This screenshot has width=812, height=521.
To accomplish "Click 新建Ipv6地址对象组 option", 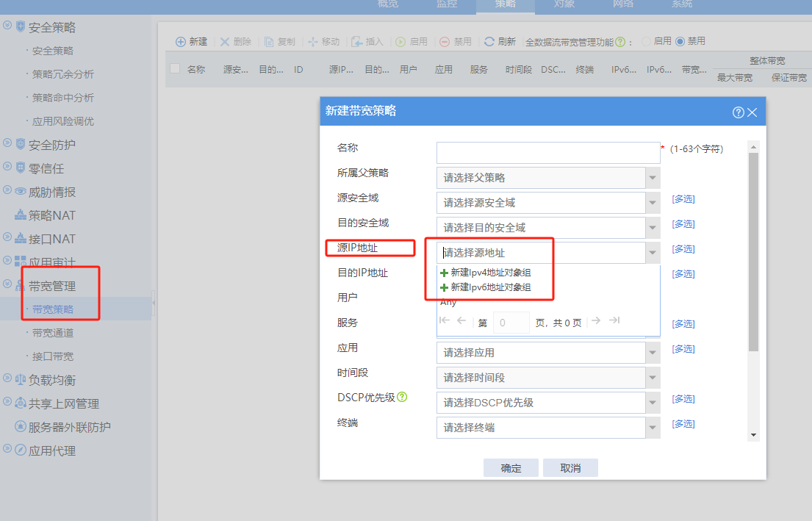I will coord(486,287).
